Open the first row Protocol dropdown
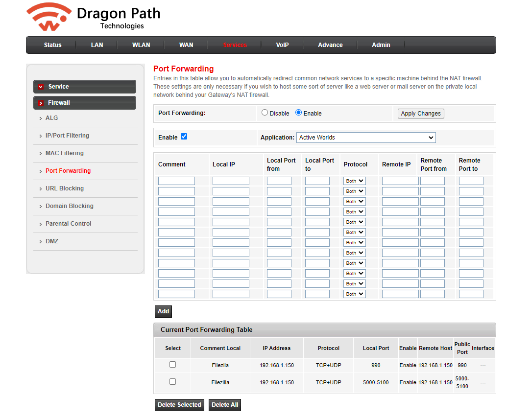 [x=355, y=181]
